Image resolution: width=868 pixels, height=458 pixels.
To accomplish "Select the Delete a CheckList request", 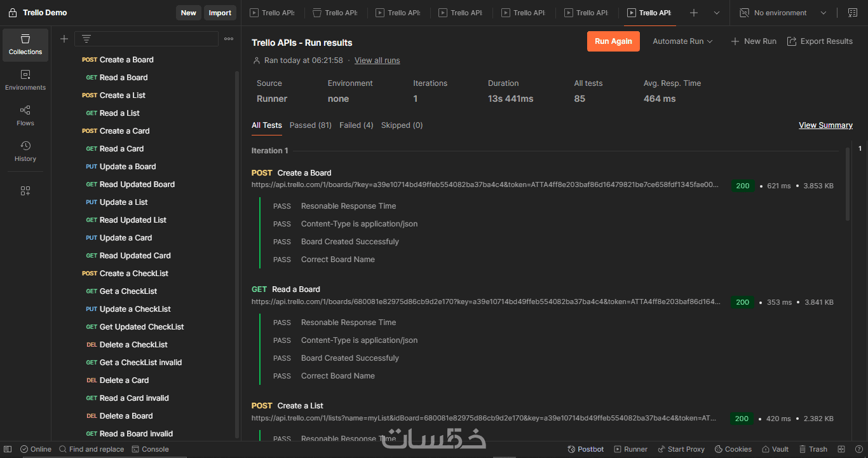I will (133, 345).
